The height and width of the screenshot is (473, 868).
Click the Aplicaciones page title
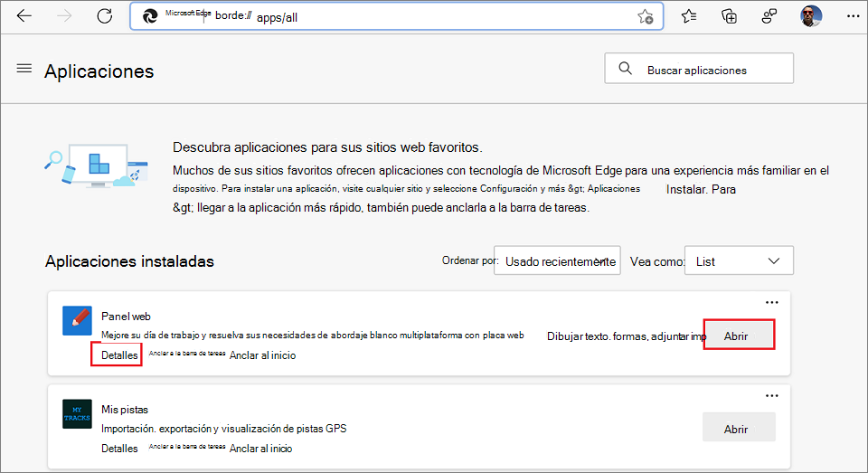(99, 71)
